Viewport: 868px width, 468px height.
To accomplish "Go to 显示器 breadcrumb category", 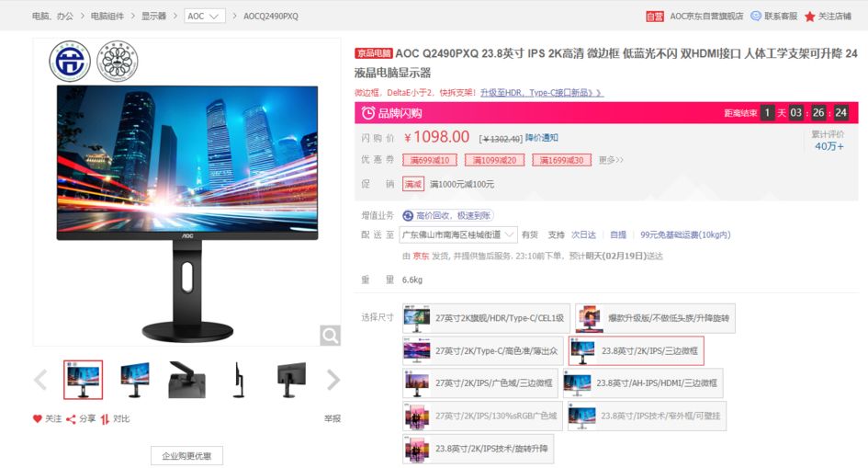I will tap(154, 16).
